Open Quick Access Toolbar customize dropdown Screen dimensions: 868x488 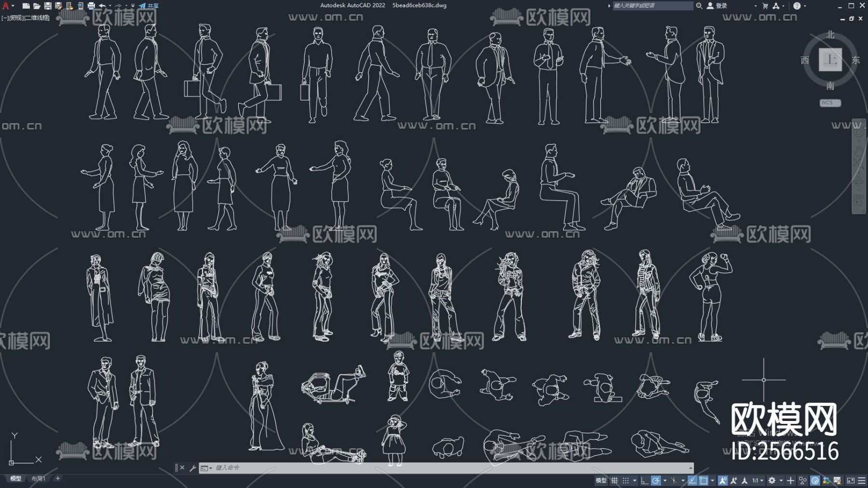(133, 6)
